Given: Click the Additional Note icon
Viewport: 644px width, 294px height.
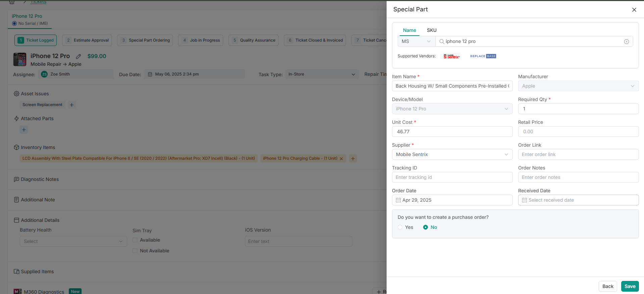Looking at the screenshot, I should (x=16, y=200).
